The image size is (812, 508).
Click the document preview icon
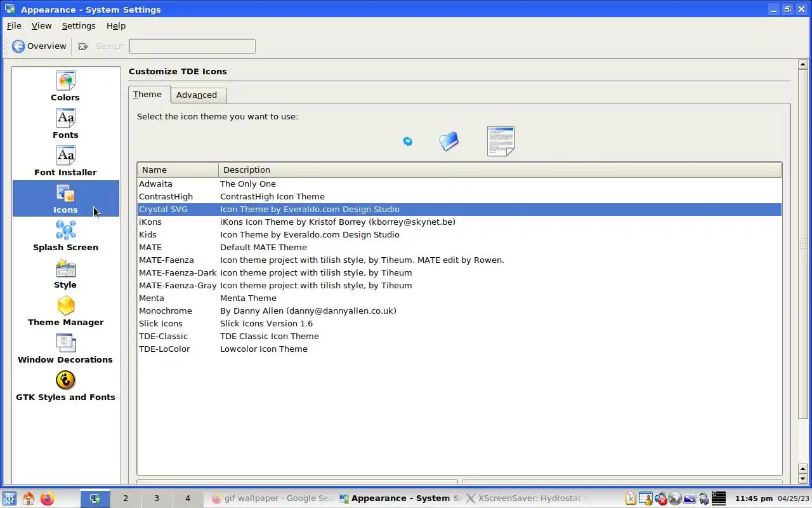click(501, 141)
